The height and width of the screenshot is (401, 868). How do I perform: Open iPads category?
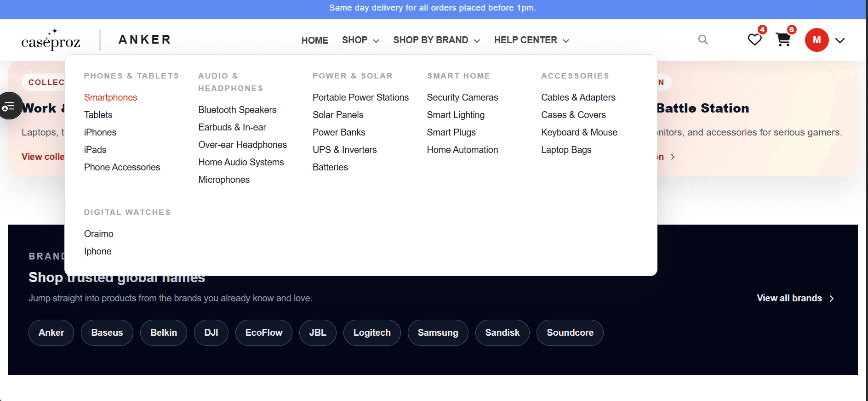(x=95, y=150)
